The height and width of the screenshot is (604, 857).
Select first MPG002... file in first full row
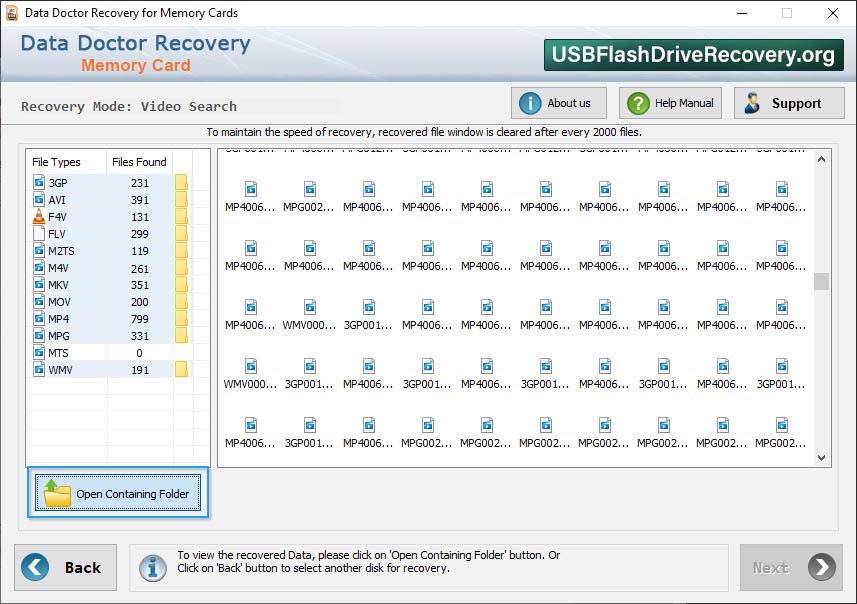(309, 197)
